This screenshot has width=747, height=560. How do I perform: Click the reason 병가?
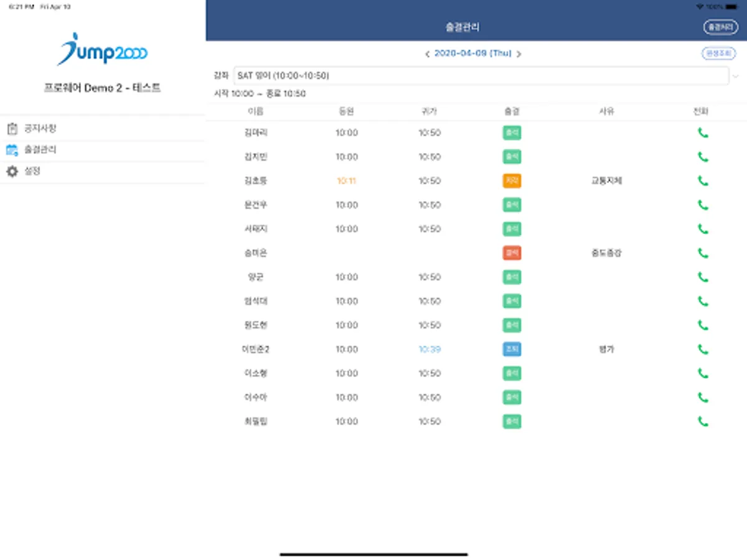point(607,349)
